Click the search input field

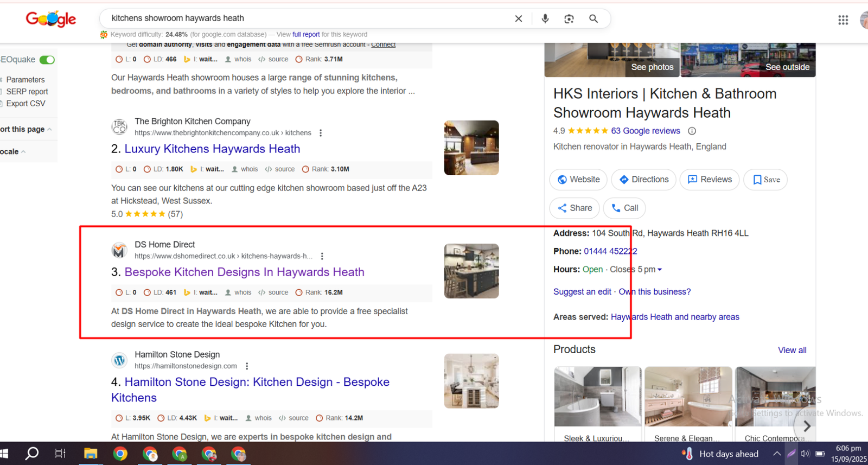click(304, 18)
